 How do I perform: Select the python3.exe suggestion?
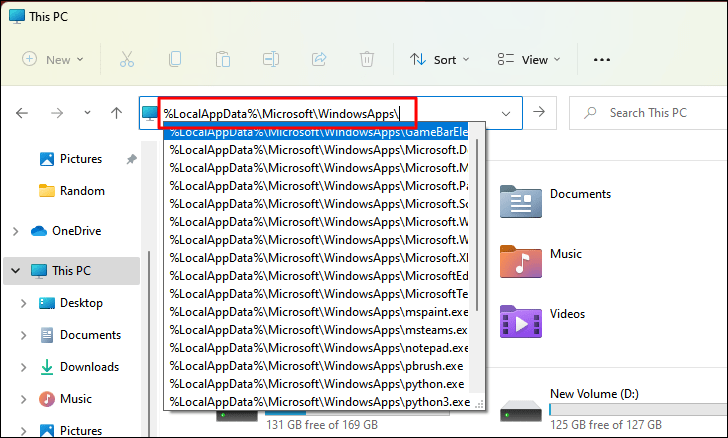tap(316, 402)
